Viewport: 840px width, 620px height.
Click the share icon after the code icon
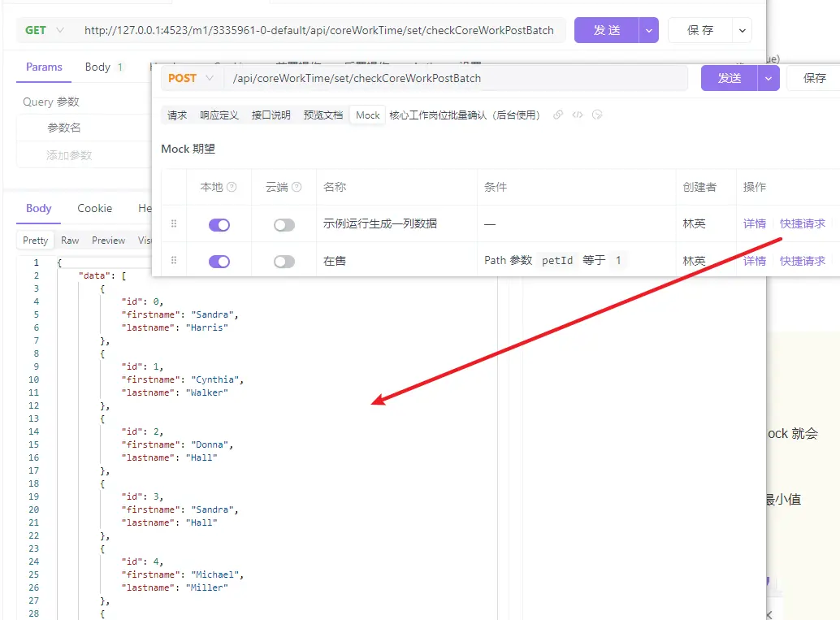597,115
